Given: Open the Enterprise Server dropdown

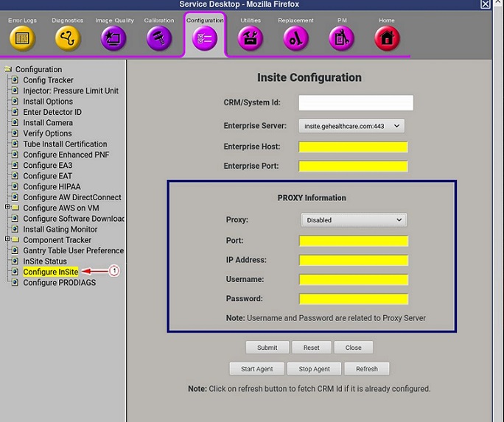Looking at the screenshot, I should pyautogui.click(x=351, y=126).
